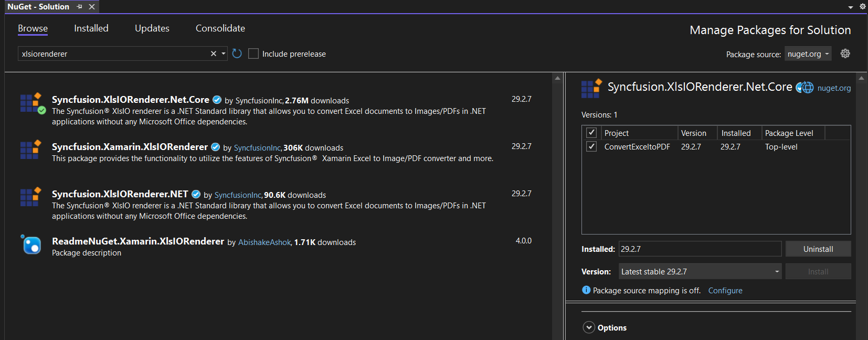Sort by the Installed column header

click(x=739, y=133)
